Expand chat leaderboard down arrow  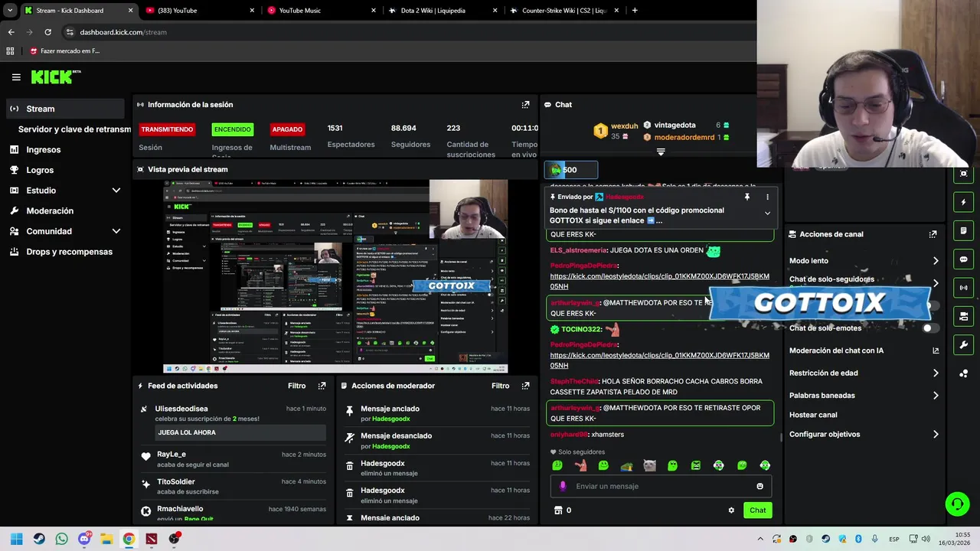[x=661, y=152]
